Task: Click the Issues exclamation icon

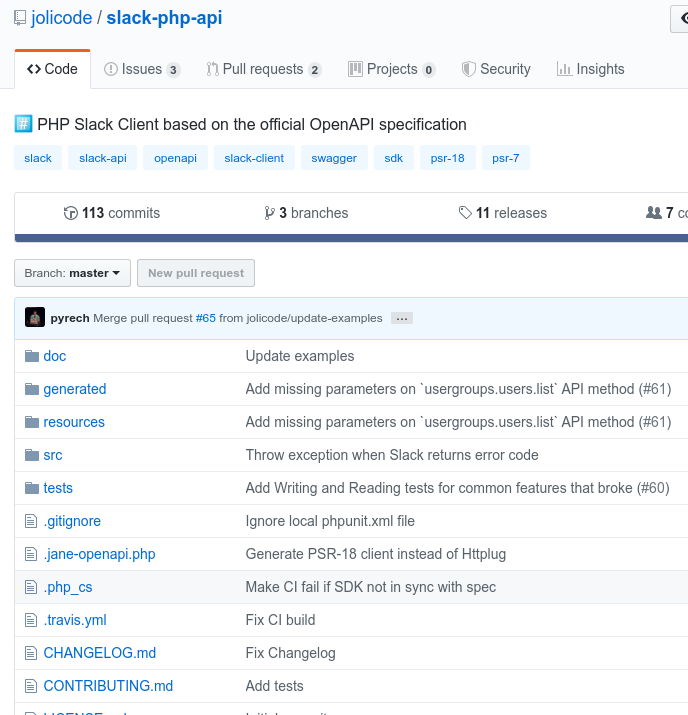Action: [x=111, y=69]
